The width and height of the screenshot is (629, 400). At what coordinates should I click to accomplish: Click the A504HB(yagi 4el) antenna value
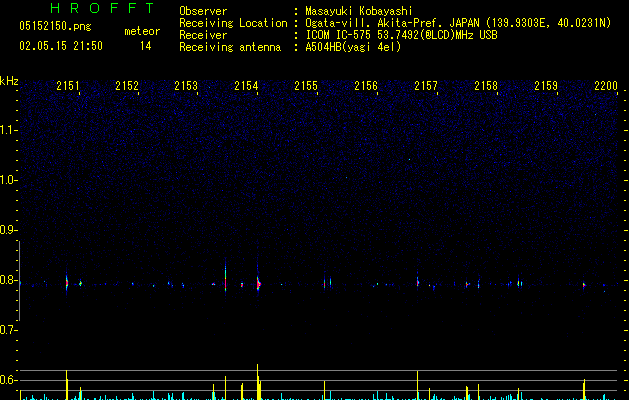click(x=353, y=47)
